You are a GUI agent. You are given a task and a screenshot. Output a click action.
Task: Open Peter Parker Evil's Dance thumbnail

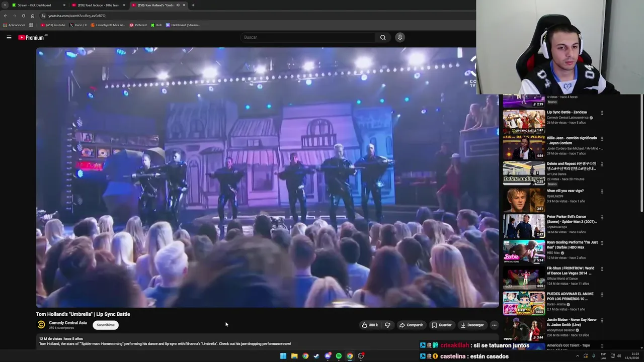point(524,226)
